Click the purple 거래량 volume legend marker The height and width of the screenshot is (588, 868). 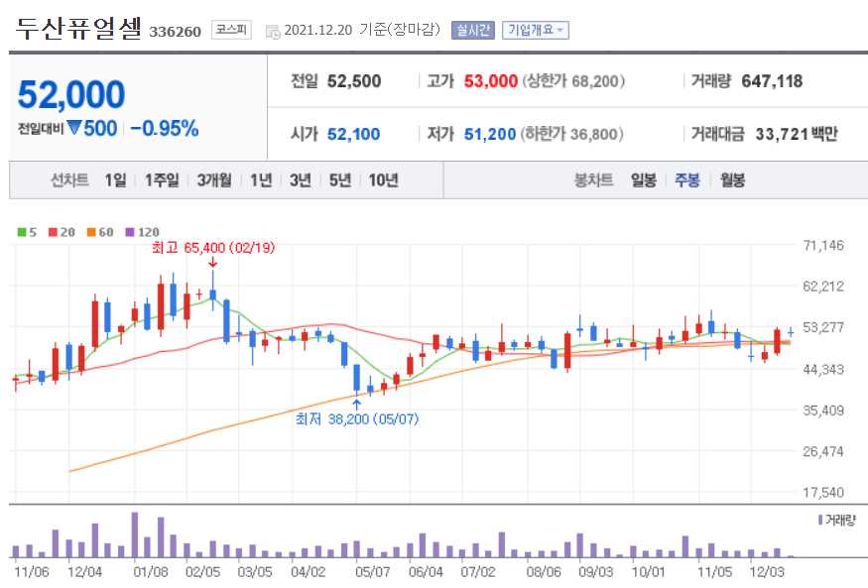pyautogui.click(x=820, y=520)
